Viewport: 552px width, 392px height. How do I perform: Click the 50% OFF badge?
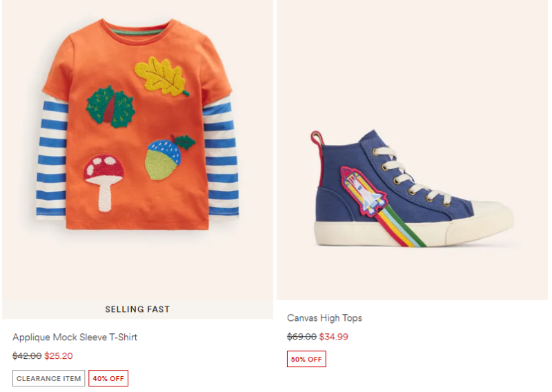[306, 359]
